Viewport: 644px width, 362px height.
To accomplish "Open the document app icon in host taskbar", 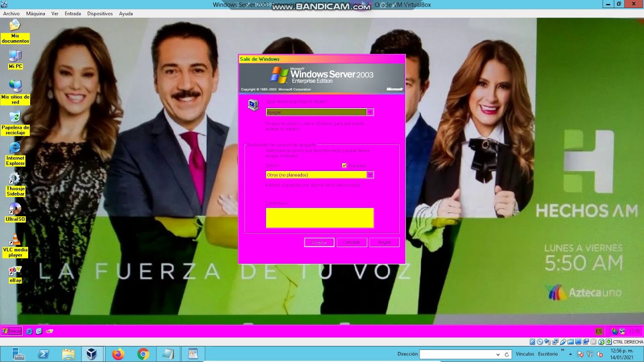I will coord(193,354).
